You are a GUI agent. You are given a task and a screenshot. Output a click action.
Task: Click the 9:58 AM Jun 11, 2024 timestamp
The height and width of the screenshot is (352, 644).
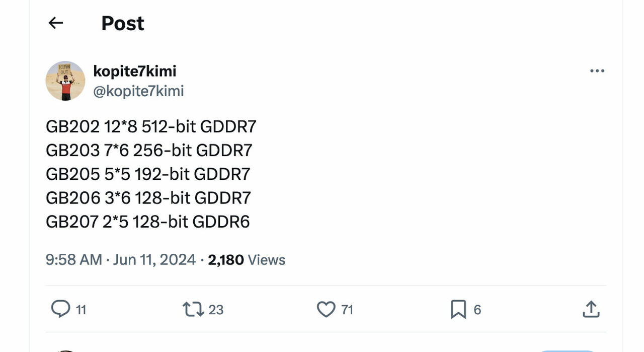point(121,260)
